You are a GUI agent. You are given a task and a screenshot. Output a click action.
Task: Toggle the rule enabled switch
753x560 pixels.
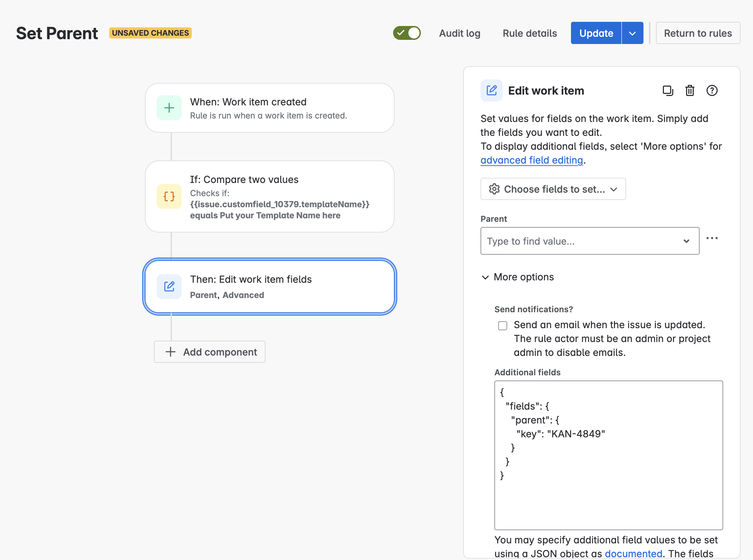click(407, 33)
